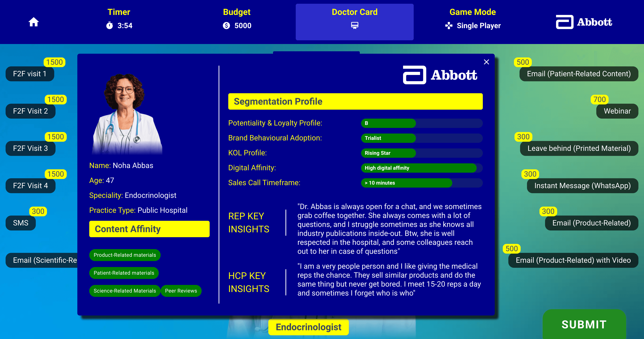Click the Abbott logo in top header

coord(584,22)
